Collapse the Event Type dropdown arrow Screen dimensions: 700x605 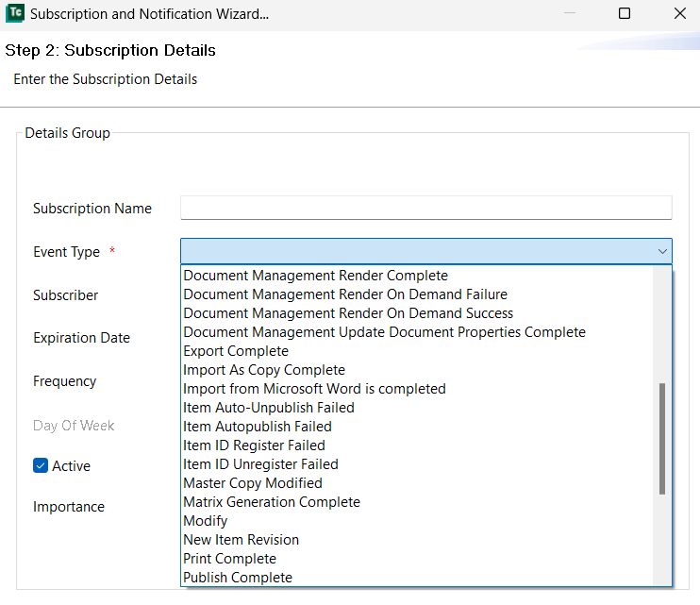[x=662, y=251]
